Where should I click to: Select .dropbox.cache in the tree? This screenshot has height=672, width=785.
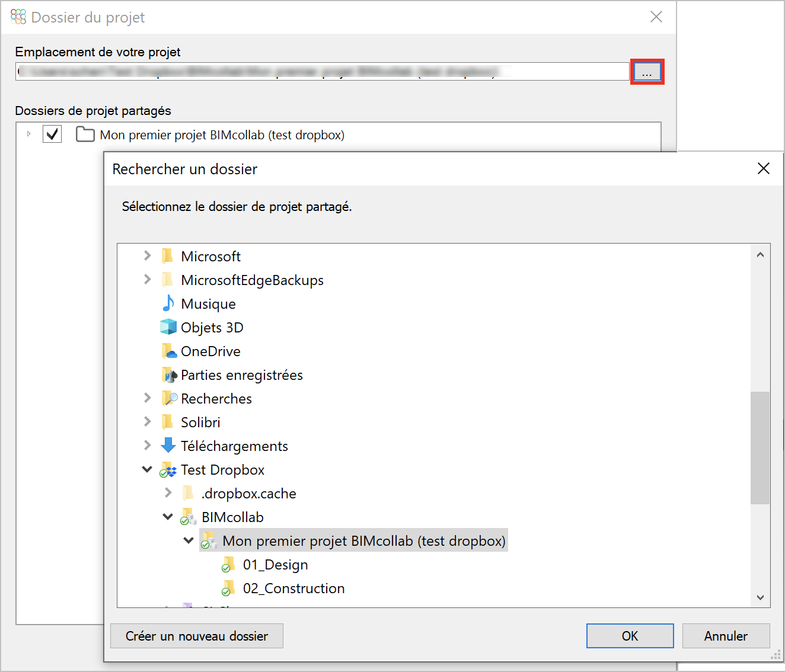coord(249,494)
